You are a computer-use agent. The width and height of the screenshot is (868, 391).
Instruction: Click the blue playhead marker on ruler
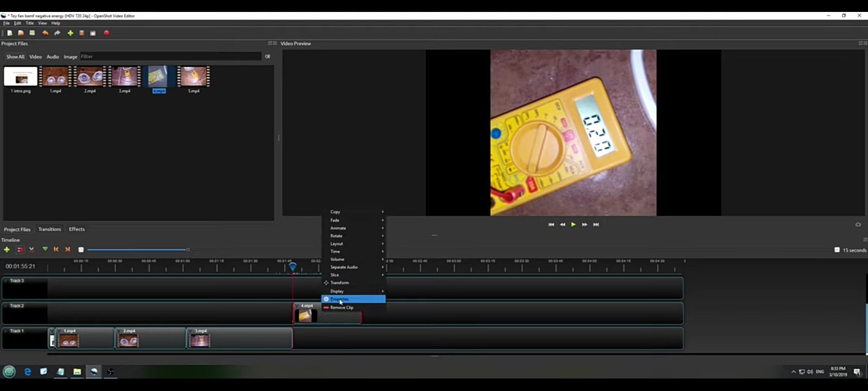tap(292, 266)
